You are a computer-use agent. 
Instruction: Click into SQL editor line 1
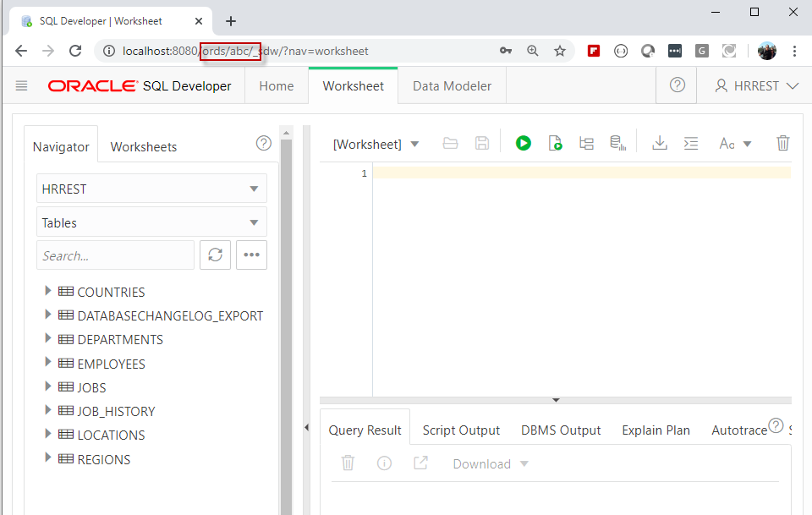pyautogui.click(x=582, y=173)
